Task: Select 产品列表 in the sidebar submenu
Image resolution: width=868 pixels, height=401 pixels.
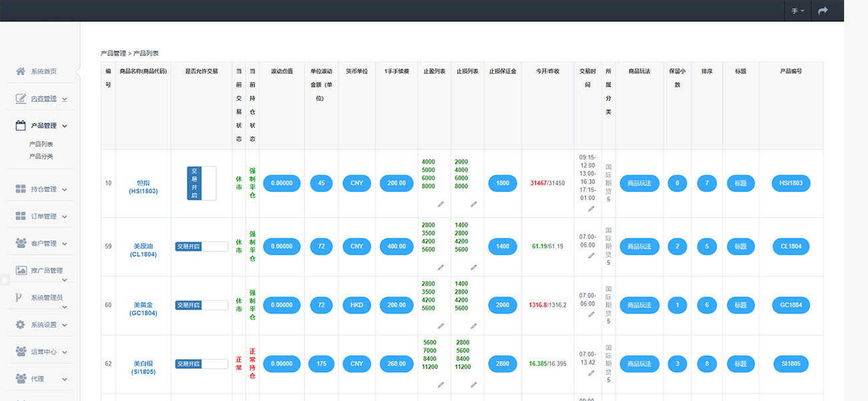Action: pos(41,144)
